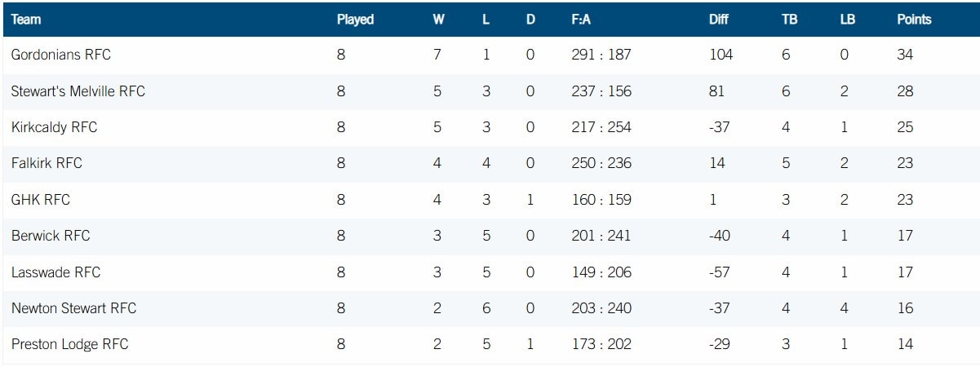Select the 104 points difference cell

coord(721,55)
